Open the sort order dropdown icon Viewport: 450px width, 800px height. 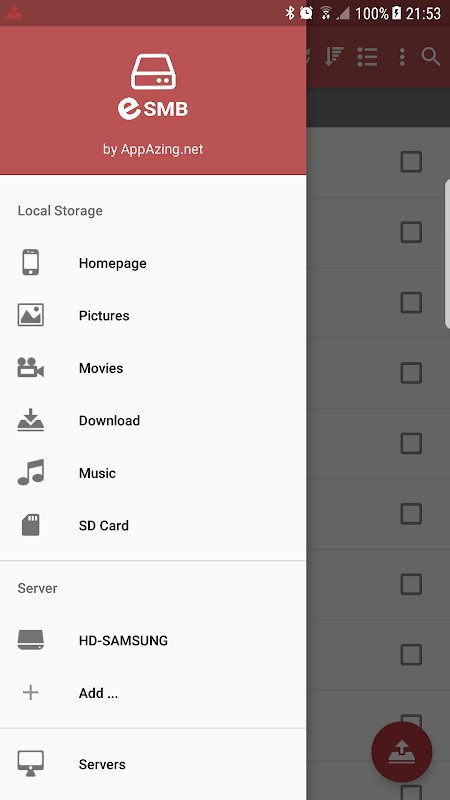tap(334, 57)
